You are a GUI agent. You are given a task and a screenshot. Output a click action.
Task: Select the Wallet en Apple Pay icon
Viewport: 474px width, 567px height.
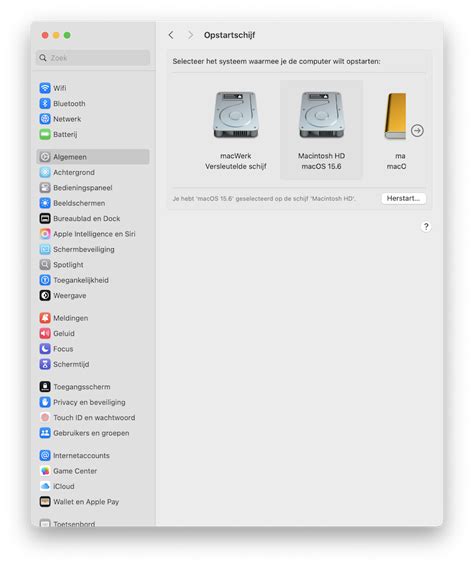(x=45, y=502)
